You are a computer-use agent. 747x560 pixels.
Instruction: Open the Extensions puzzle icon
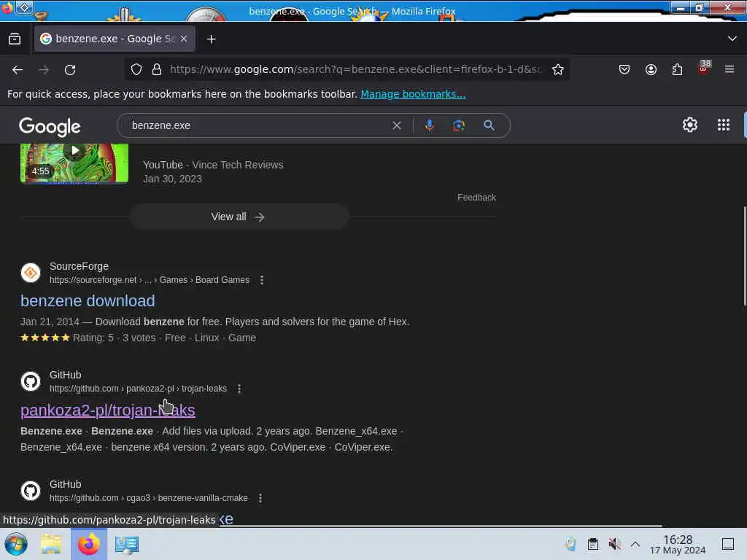[x=677, y=69]
